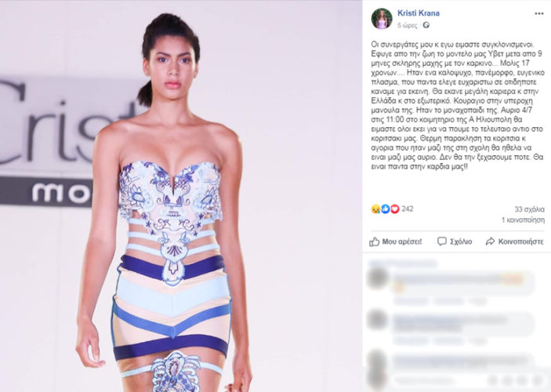551x392 pixels.
Task: Click the first blurred commenter avatar
Action: tap(378, 278)
